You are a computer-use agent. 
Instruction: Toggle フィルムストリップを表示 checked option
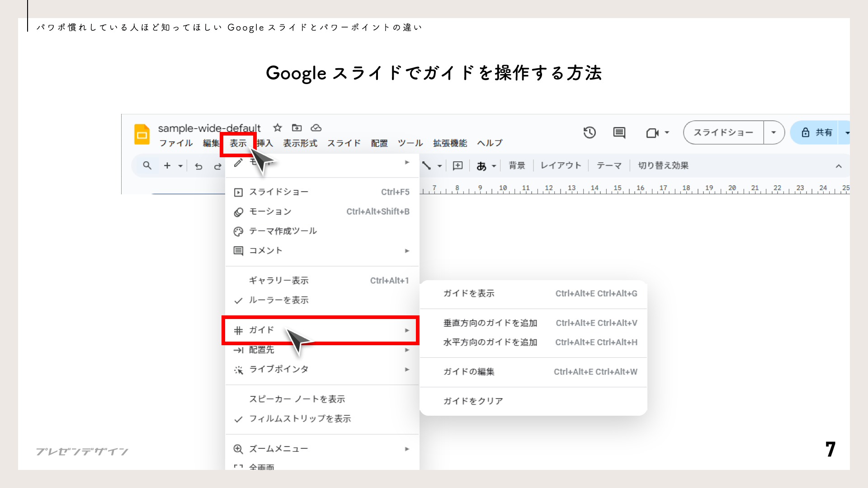322,419
